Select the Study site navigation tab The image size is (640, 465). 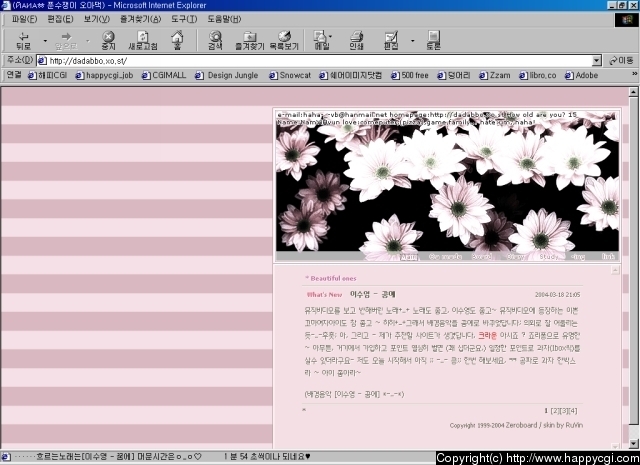pos(549,257)
